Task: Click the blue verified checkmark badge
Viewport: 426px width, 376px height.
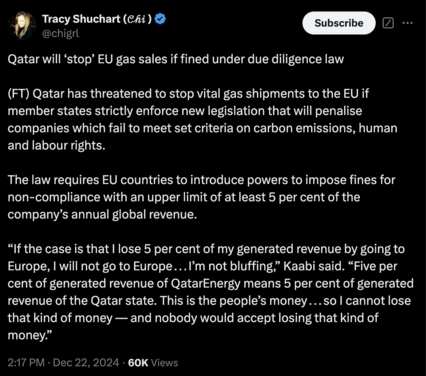Action: pos(160,19)
